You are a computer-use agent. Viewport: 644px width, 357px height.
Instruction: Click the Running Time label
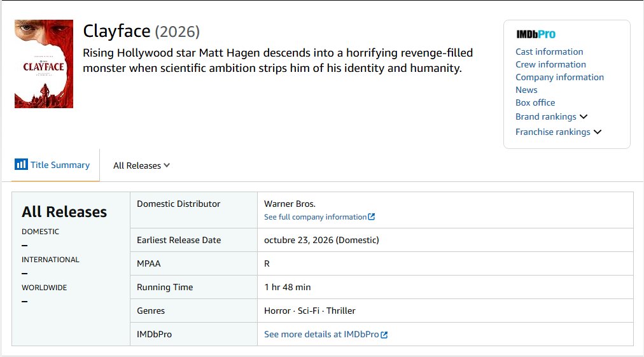pyautogui.click(x=165, y=287)
